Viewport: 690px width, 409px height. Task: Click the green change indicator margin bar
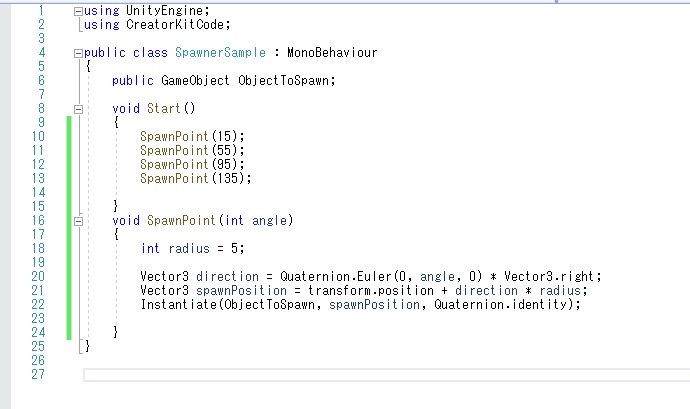tap(69, 228)
